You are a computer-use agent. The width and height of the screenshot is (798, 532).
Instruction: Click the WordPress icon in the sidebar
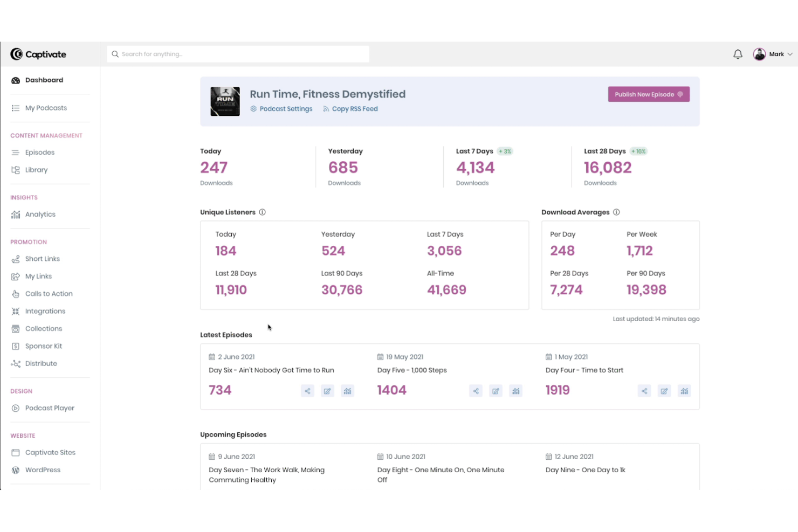pos(16,469)
